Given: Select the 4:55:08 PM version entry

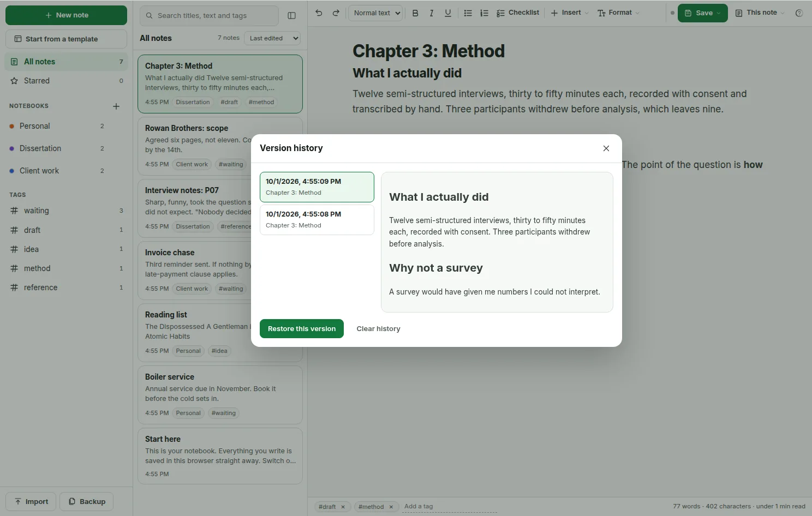Looking at the screenshot, I should coord(317,220).
